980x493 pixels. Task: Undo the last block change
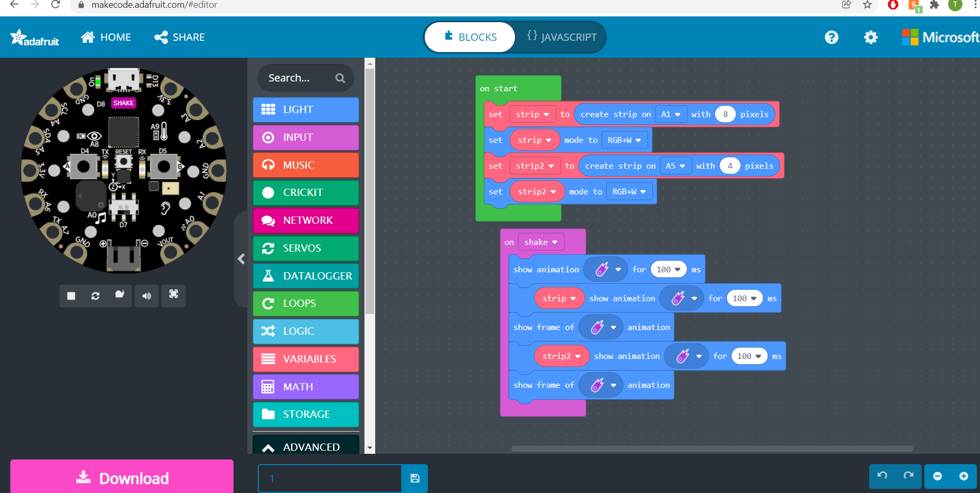point(881,476)
